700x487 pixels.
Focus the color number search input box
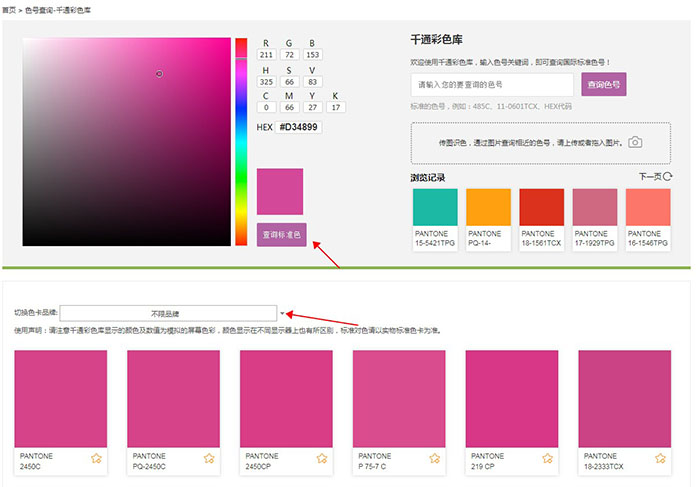(492, 85)
